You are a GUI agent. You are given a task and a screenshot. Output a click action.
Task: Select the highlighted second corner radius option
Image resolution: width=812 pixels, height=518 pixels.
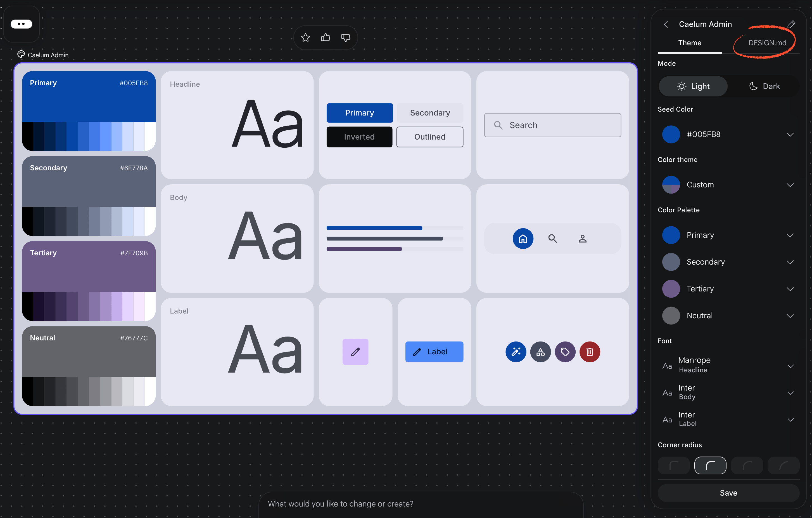[x=710, y=466]
